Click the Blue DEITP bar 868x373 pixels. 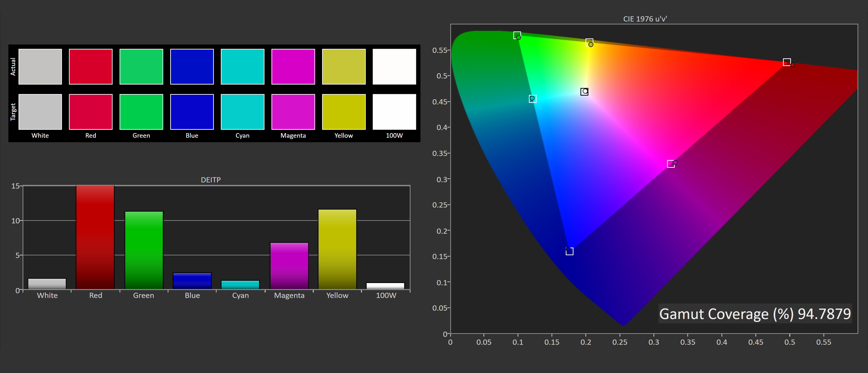(x=192, y=281)
